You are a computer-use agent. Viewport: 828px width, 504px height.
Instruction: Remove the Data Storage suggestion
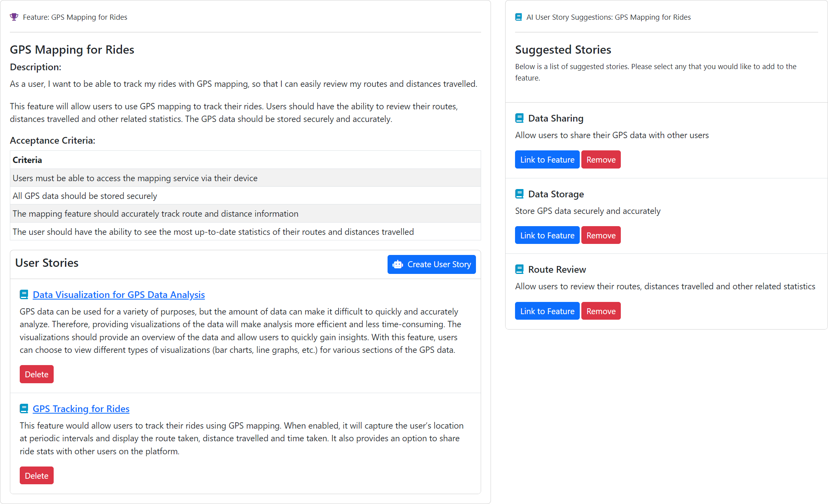(601, 235)
